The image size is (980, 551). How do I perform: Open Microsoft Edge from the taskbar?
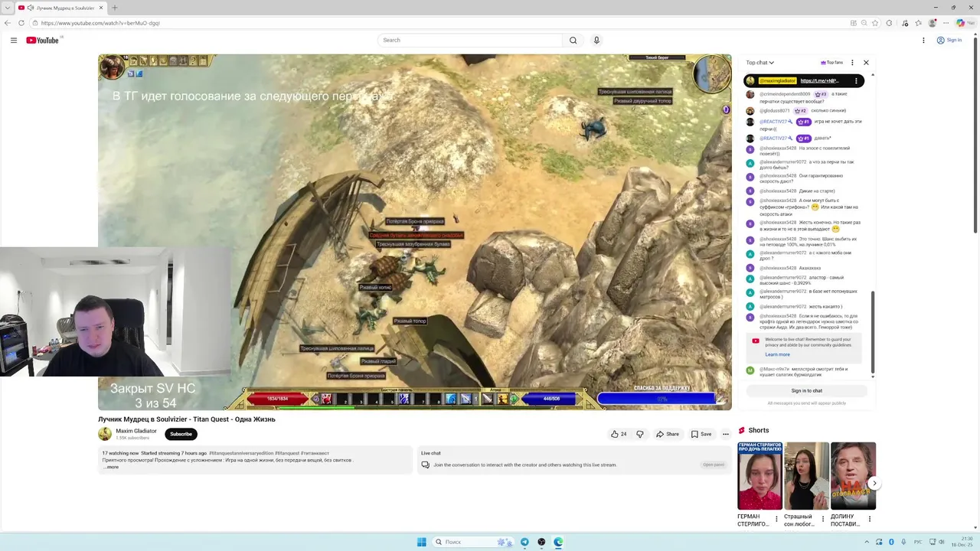(558, 542)
